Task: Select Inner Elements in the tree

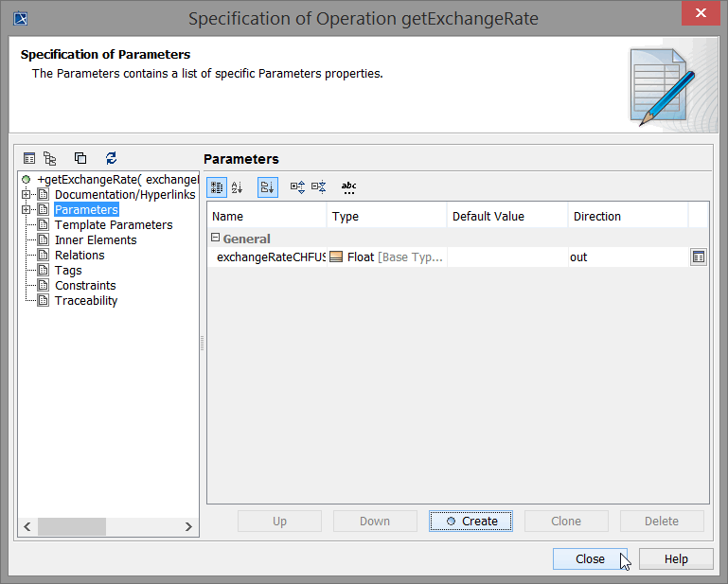Action: pos(96,240)
